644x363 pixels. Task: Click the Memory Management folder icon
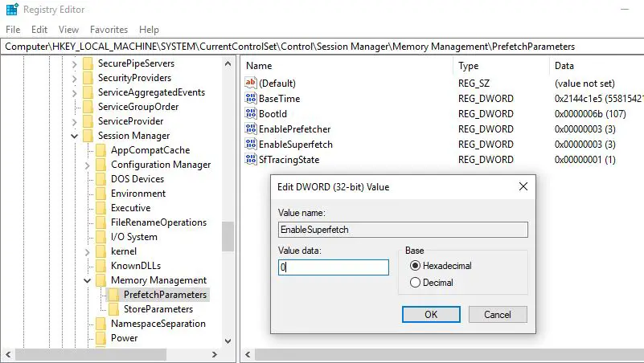click(x=100, y=280)
